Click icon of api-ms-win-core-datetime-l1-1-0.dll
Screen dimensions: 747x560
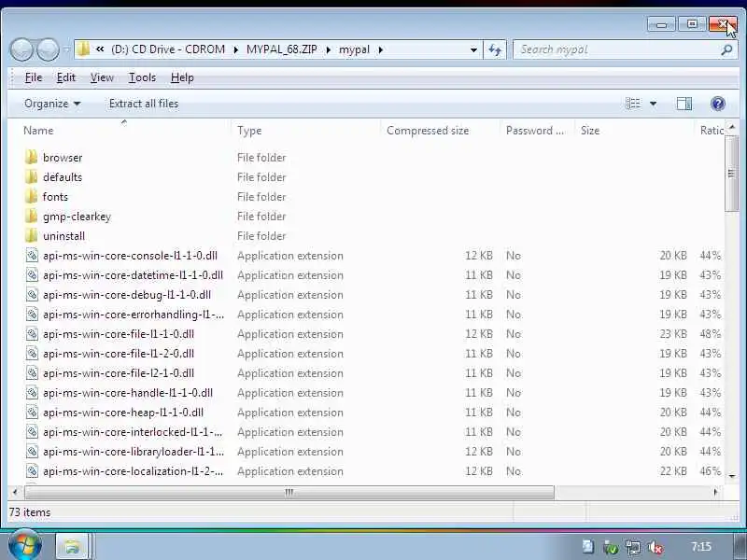[x=32, y=274]
